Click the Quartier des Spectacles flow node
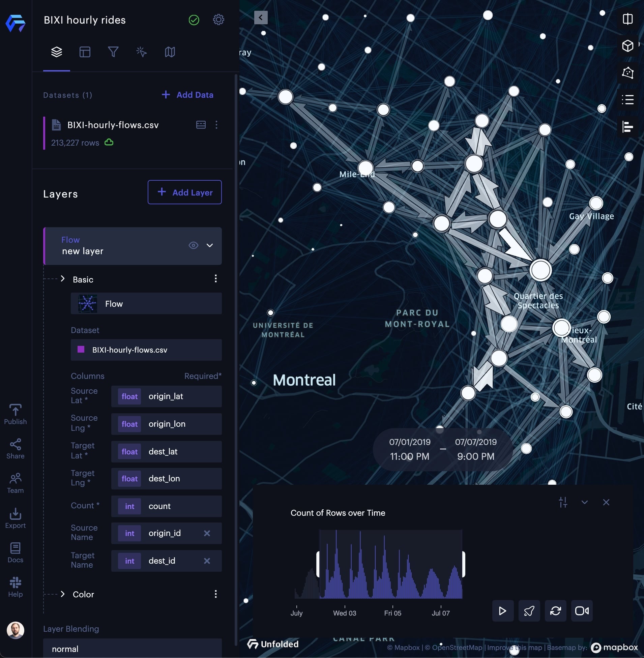 point(540,270)
